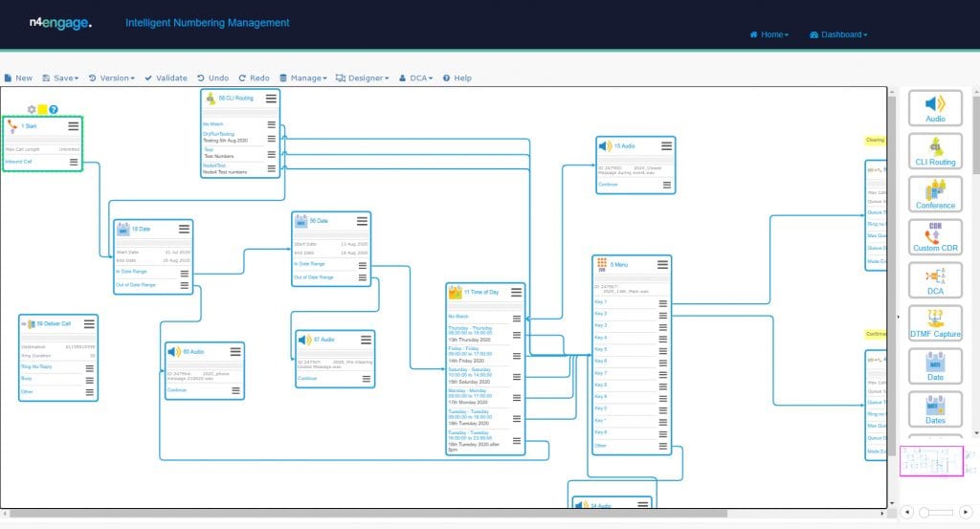This screenshot has width=980, height=529.
Task: Pick DTMF Capture node tool
Action: tap(935, 323)
